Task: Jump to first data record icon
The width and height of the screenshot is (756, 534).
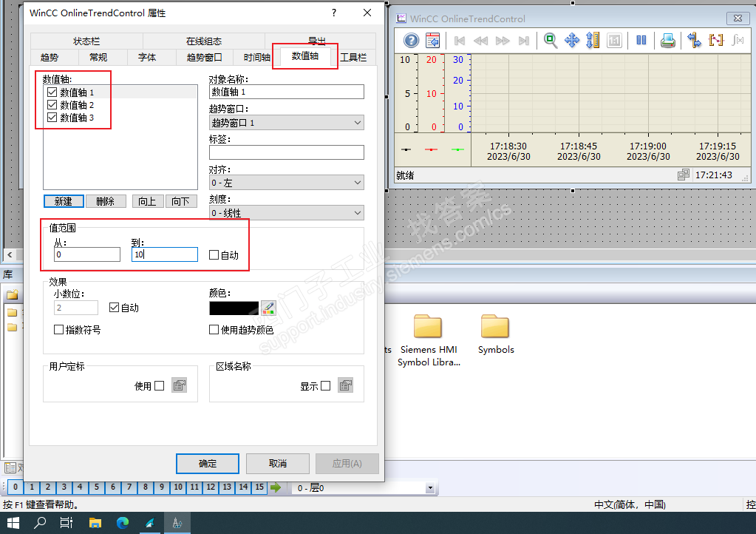Action: coord(460,41)
